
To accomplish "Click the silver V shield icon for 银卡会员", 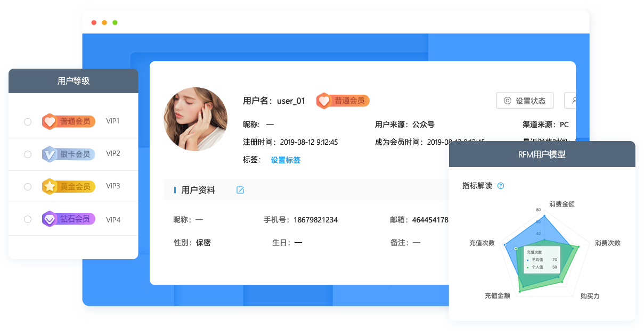I will pos(49,154).
